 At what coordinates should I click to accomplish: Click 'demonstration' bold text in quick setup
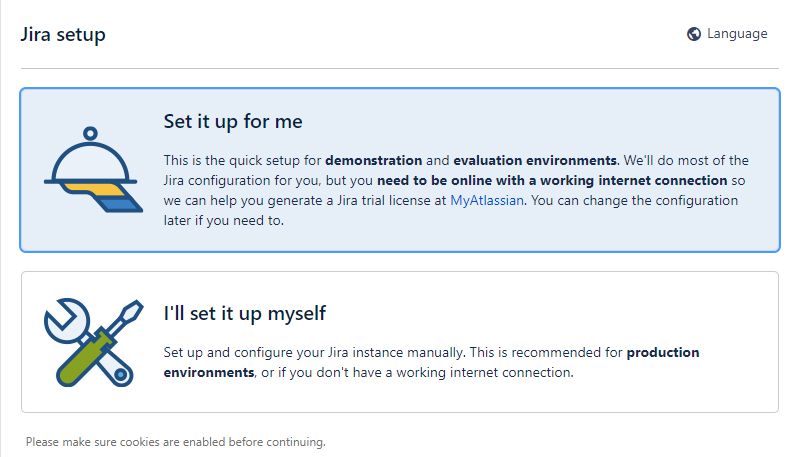tap(374, 160)
